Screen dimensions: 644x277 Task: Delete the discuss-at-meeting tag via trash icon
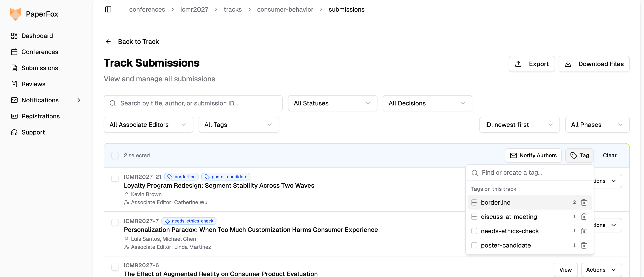point(584,216)
